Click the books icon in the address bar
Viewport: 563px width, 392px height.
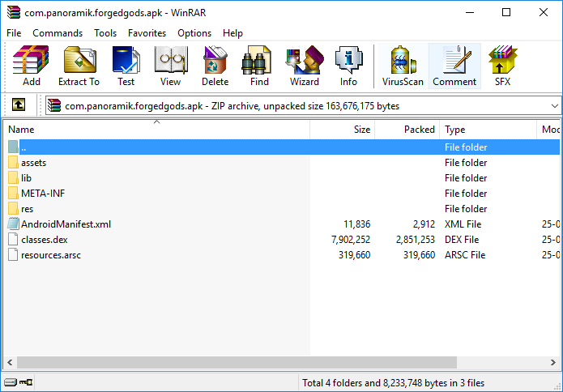coord(54,106)
